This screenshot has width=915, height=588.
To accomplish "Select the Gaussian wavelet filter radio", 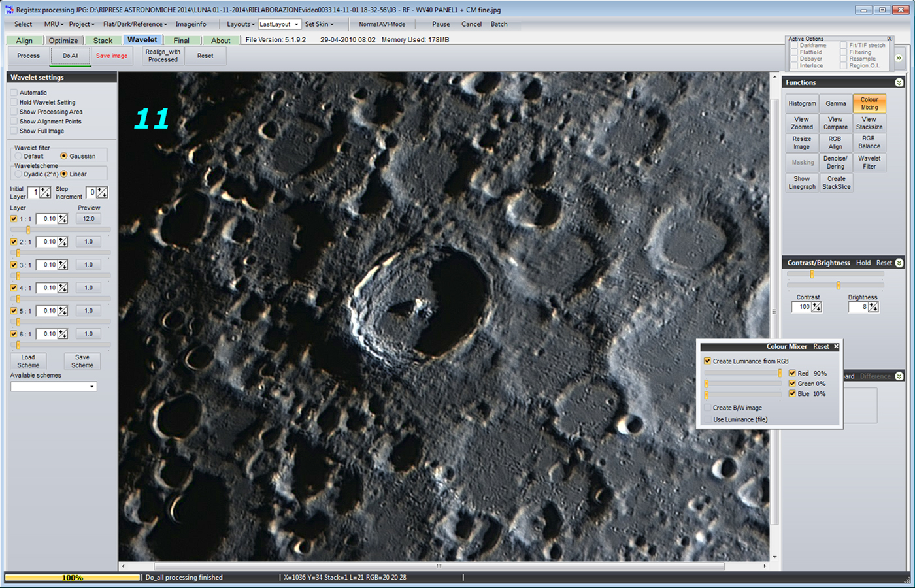I will [x=63, y=156].
